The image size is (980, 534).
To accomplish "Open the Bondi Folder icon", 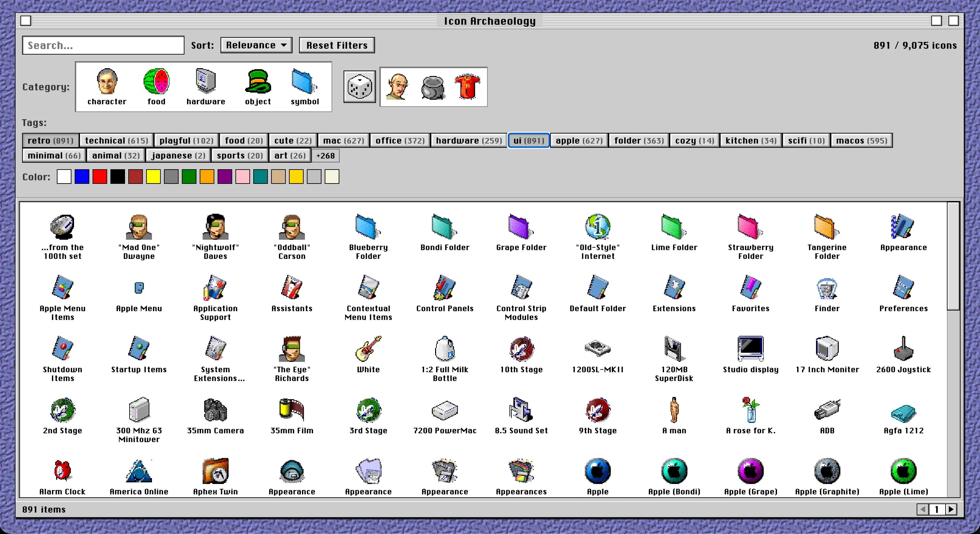I will tap(444, 227).
